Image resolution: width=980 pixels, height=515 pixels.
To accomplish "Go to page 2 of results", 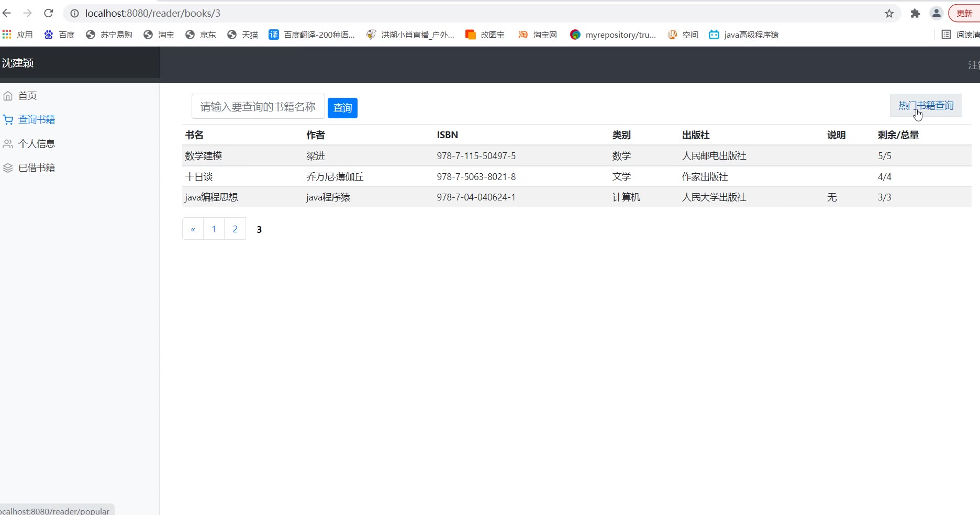I will 235,229.
